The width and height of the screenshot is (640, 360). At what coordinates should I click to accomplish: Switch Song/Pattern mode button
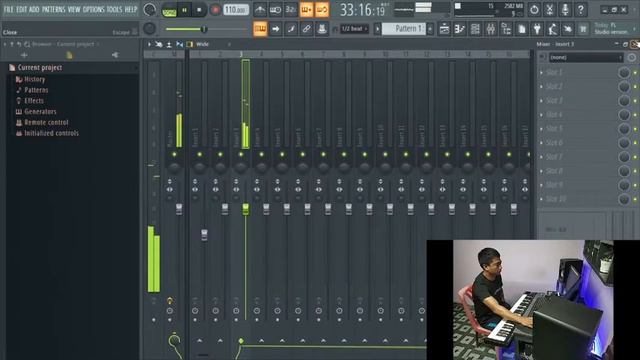169,10
